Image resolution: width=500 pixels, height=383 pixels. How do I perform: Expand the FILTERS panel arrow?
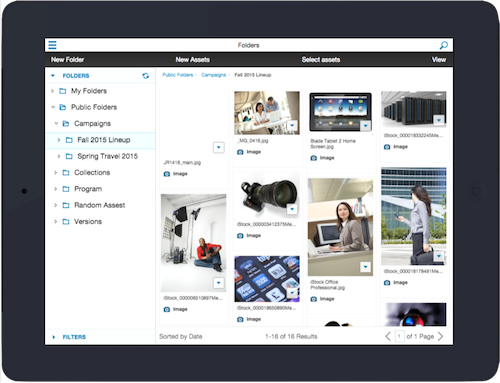point(54,337)
